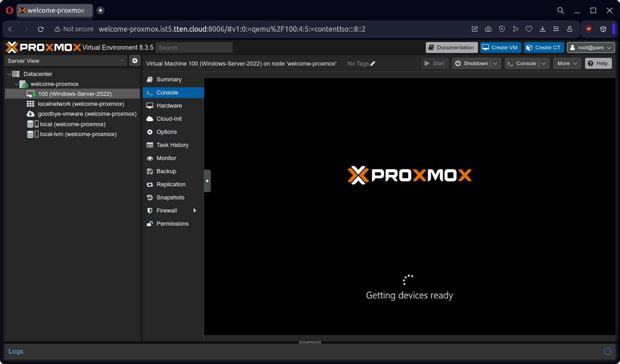This screenshot has width=620, height=364.
Task: Open the root@pam user menu
Action: click(591, 47)
